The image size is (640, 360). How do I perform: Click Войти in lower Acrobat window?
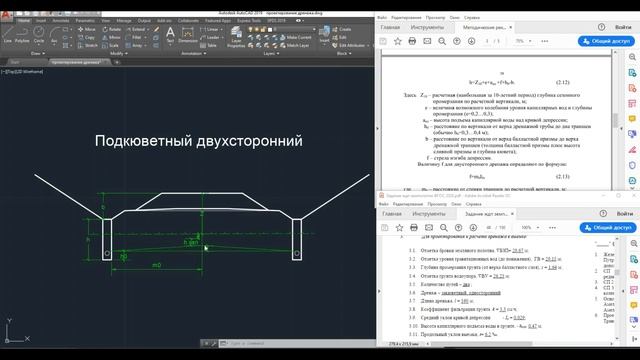click(x=625, y=213)
